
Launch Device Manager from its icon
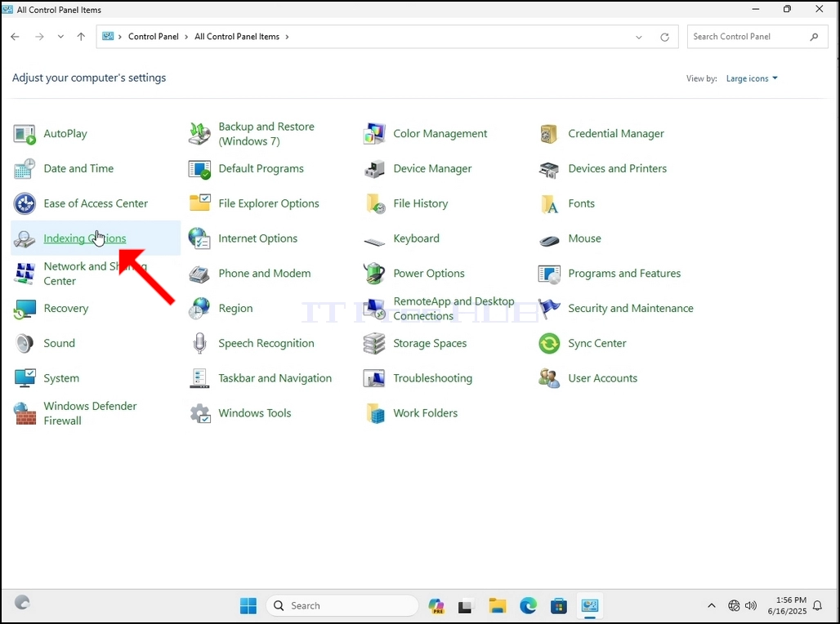374,169
